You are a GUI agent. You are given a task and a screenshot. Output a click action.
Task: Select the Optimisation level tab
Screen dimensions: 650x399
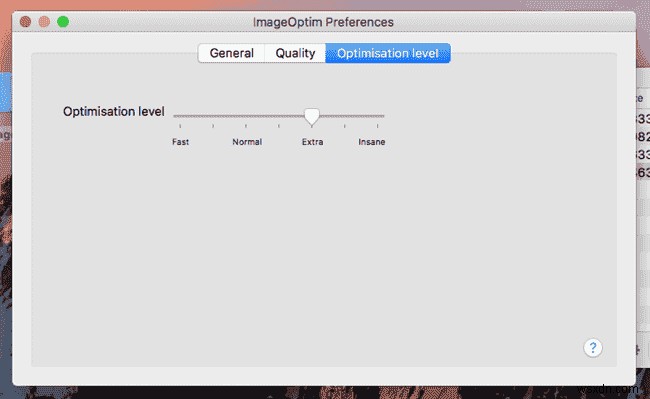tap(388, 53)
